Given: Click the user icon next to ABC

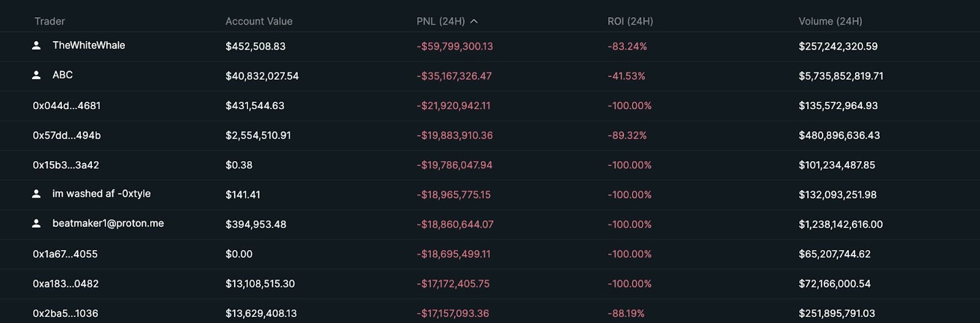Looking at the screenshot, I should 36,75.
